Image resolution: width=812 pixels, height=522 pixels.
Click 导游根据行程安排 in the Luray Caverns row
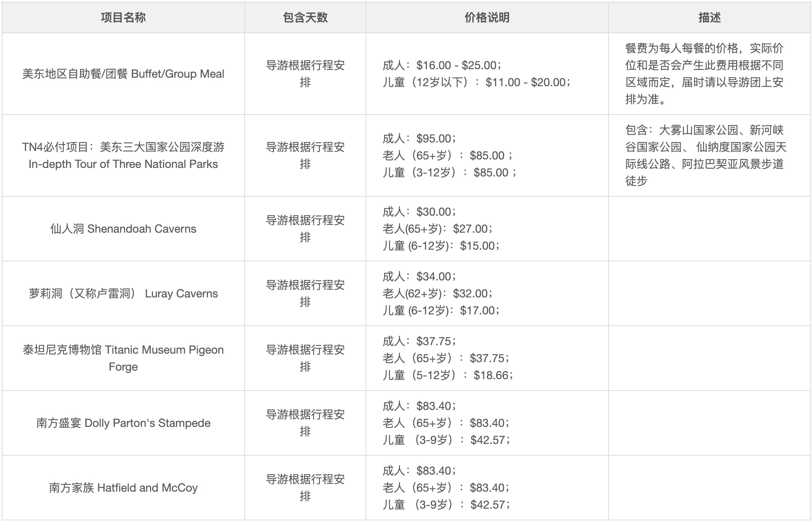click(x=305, y=293)
